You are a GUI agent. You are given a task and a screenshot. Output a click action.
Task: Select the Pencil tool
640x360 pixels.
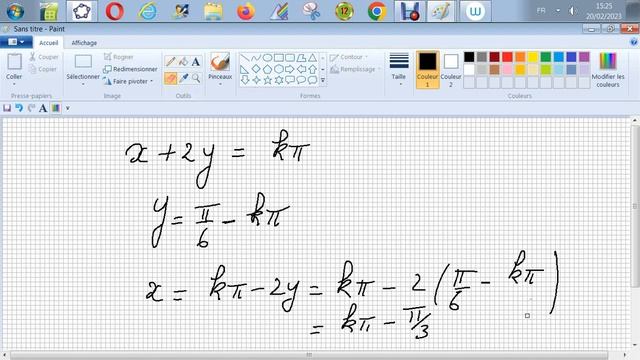pyautogui.click(x=171, y=62)
